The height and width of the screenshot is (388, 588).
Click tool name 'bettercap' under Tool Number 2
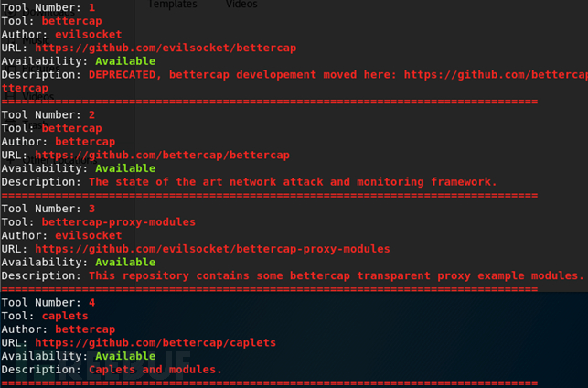click(x=71, y=128)
